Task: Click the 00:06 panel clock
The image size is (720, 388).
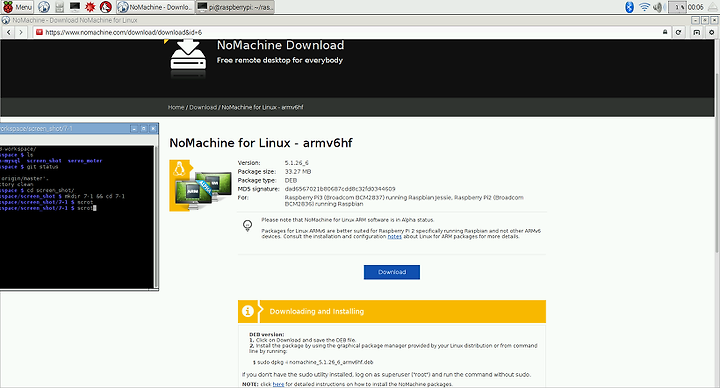Action: (x=695, y=7)
